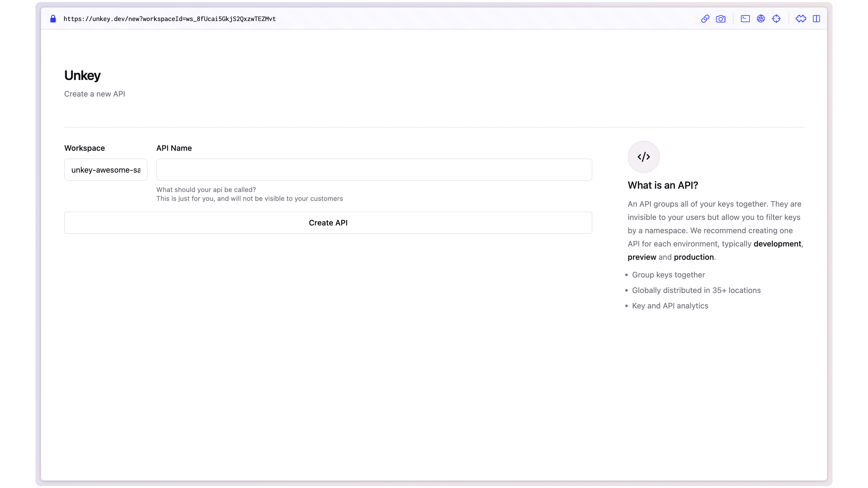Click the Group keys together bullet item

pos(668,274)
